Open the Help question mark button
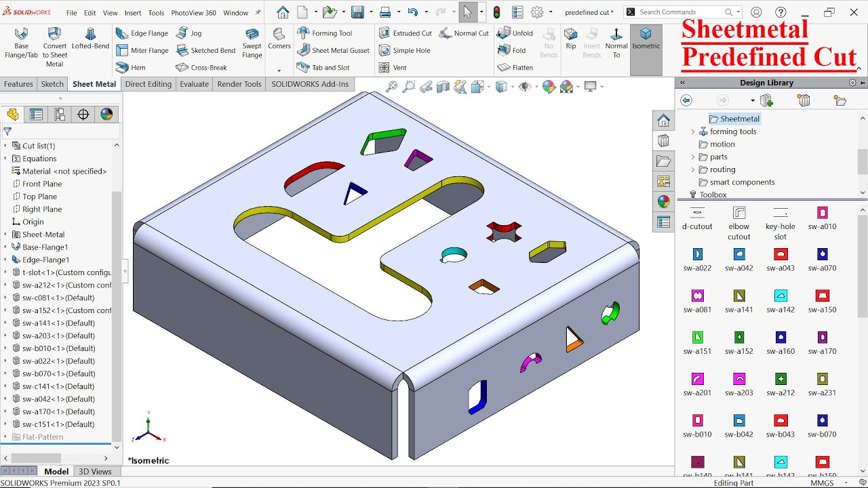Screen dimensions: 868x488 (781, 12)
